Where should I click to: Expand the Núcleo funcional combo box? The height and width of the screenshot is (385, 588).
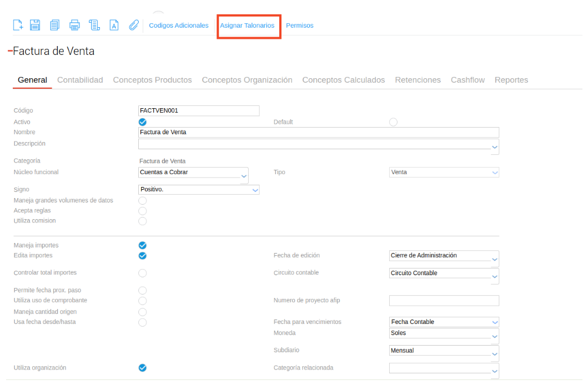click(244, 176)
